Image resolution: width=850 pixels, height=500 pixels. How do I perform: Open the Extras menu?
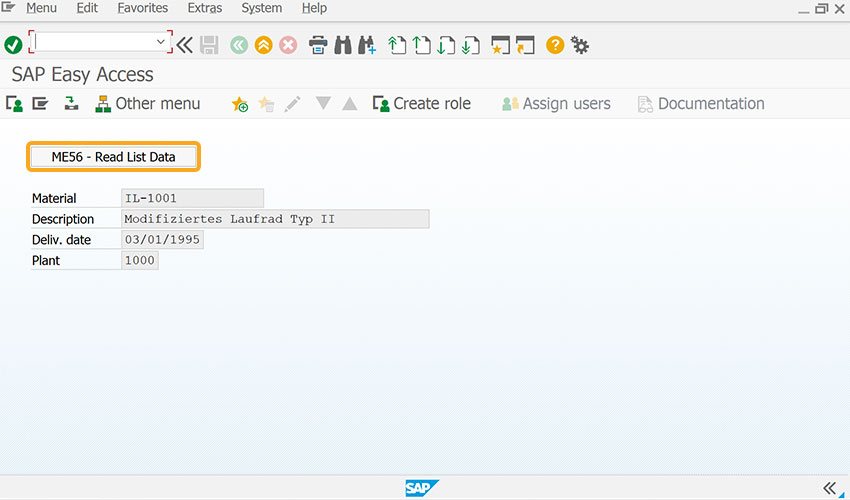204,8
